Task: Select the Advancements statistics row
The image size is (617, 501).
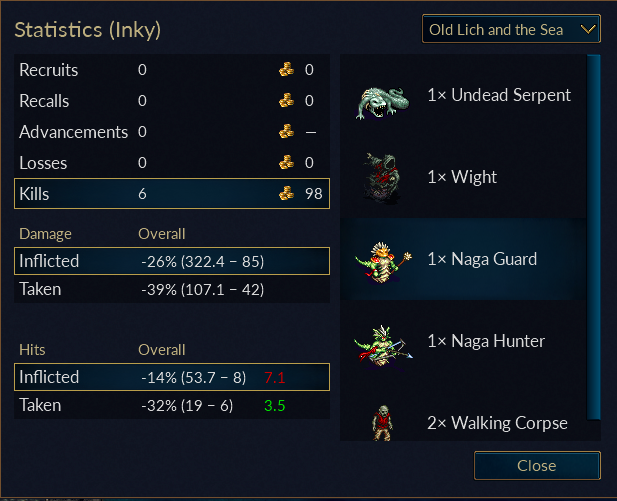Action: [x=172, y=132]
